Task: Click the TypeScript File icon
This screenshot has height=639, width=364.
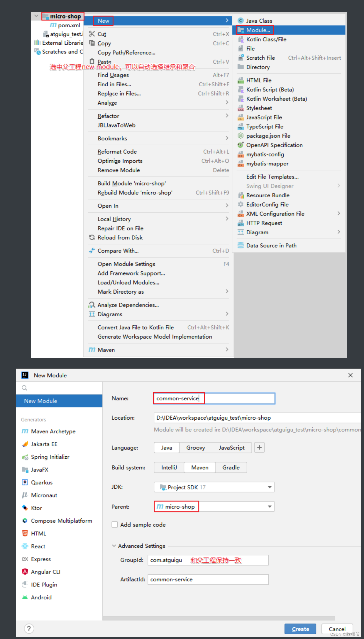Action: click(x=241, y=127)
